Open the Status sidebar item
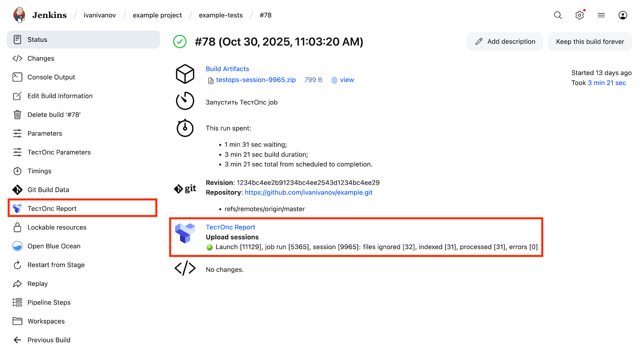 [x=83, y=40]
